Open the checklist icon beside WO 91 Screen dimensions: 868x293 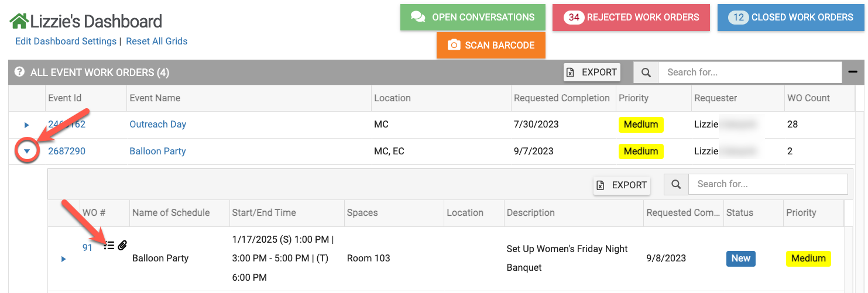(x=108, y=246)
